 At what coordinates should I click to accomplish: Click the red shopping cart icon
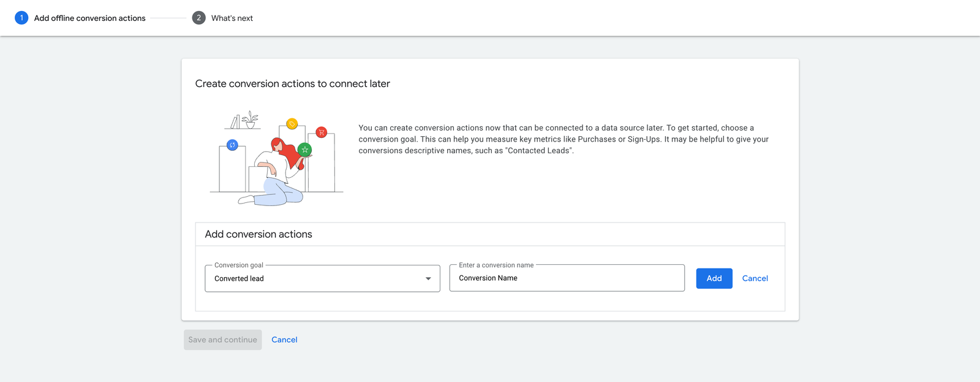[322, 132]
